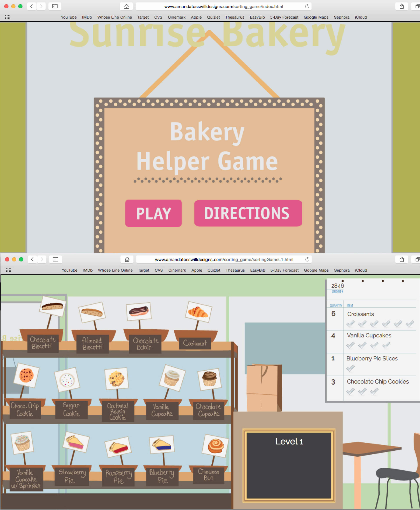Check the fourth Vanilla Cupcakes checkmark
The width and height of the screenshot is (420, 510).
[386, 345]
